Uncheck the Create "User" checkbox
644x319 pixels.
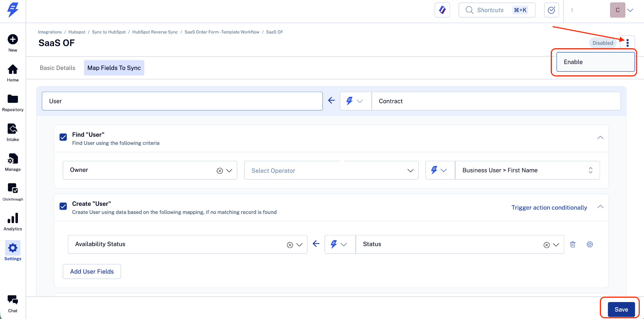coord(63,206)
